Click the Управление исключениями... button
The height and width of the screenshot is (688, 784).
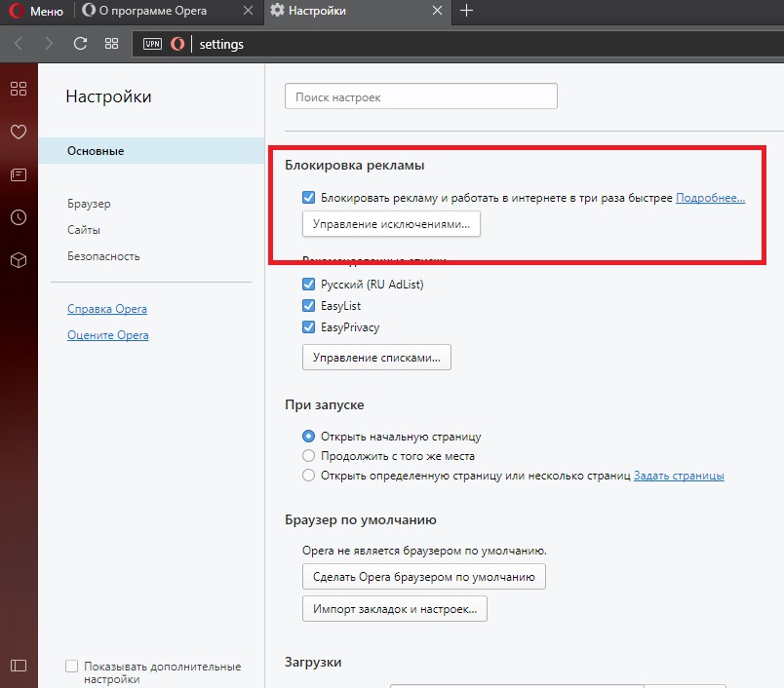391,224
